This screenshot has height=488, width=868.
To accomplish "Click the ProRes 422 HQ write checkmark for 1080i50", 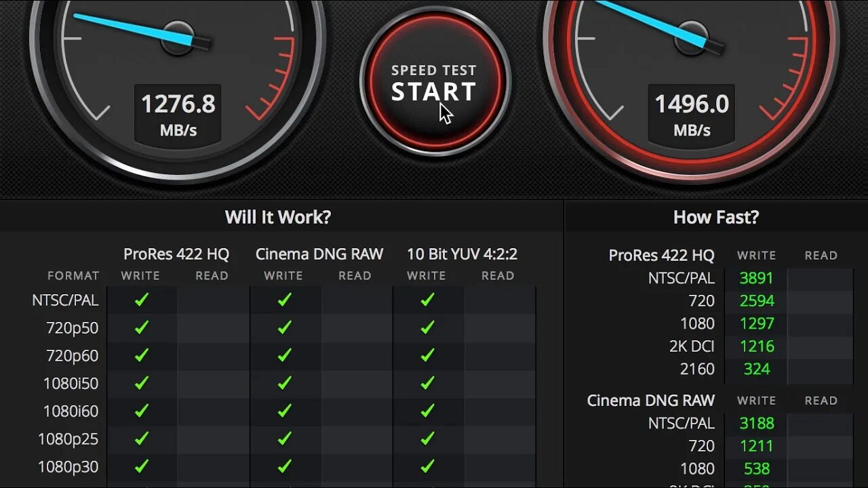I will point(142,383).
